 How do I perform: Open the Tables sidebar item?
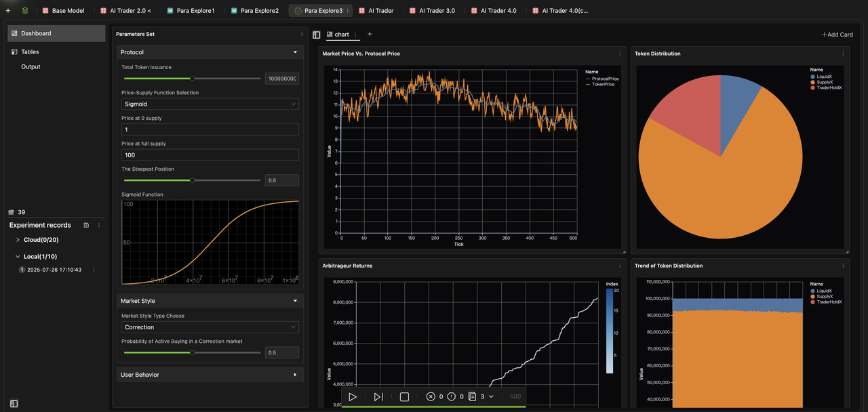click(x=30, y=52)
